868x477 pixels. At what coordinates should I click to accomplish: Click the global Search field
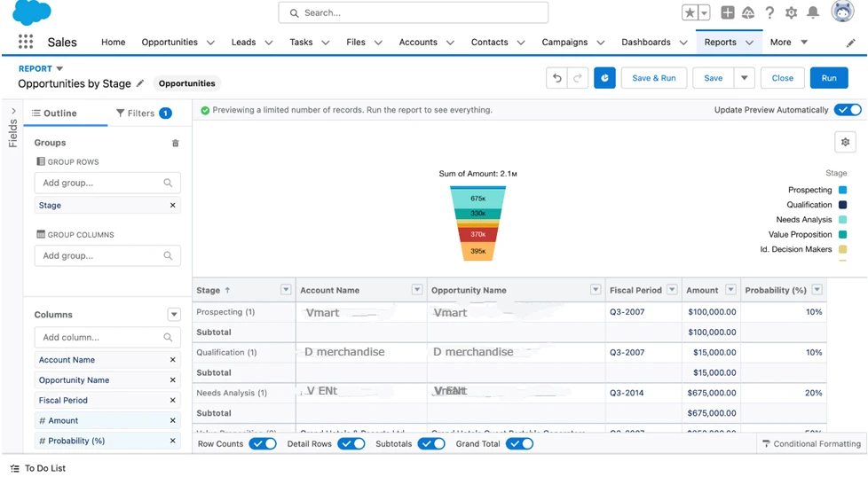point(414,12)
